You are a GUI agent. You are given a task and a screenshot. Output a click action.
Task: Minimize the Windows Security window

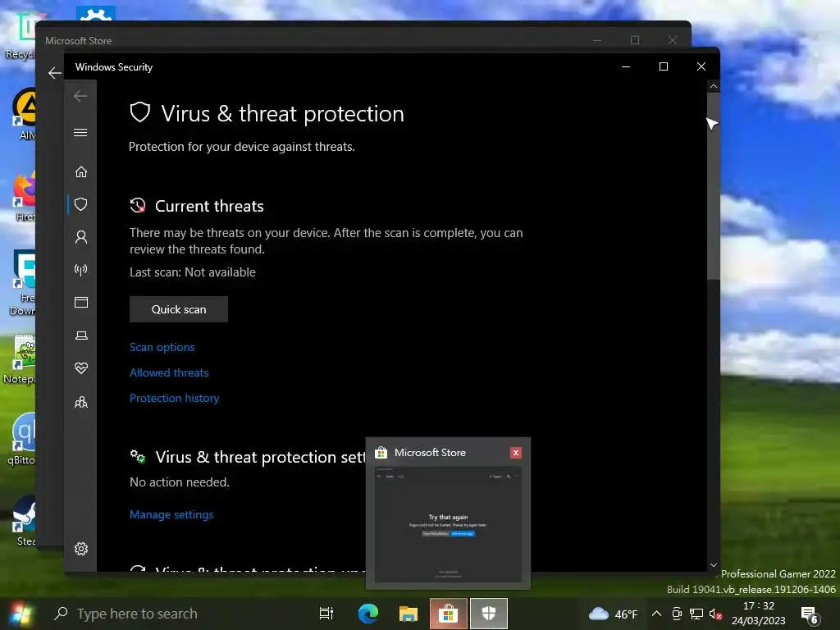pos(626,66)
